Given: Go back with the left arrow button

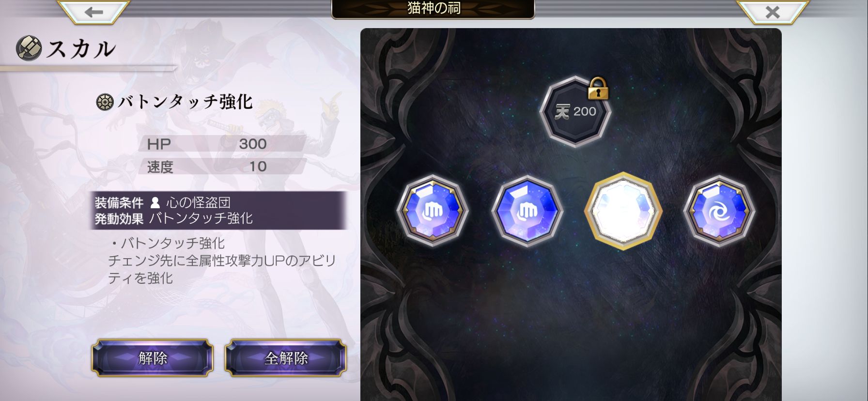Looking at the screenshot, I should (x=93, y=12).
